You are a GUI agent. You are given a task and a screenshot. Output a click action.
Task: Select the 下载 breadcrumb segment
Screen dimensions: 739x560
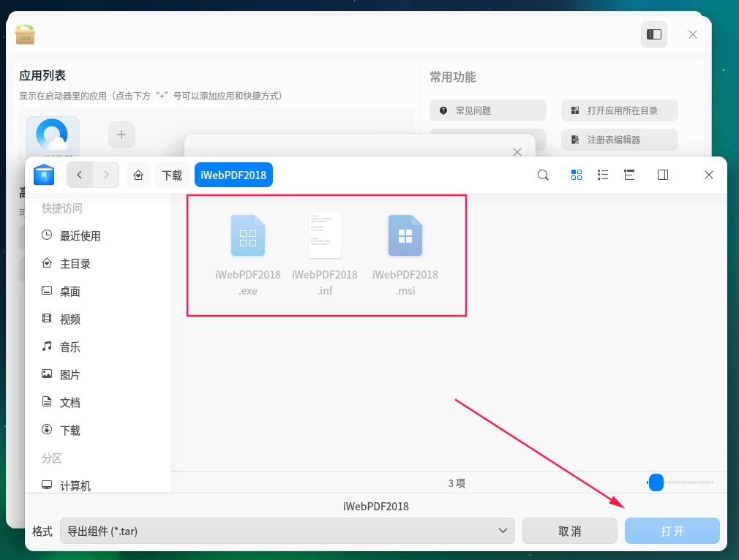(x=172, y=175)
